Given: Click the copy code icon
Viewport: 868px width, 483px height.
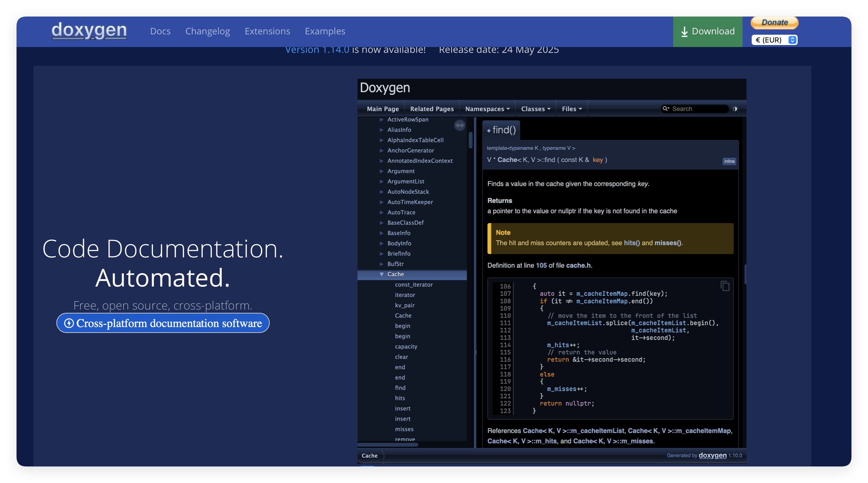Looking at the screenshot, I should [725, 286].
